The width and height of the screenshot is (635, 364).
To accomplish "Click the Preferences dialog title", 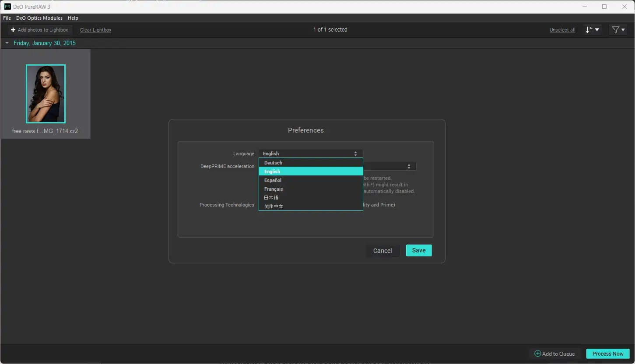I will [x=306, y=130].
